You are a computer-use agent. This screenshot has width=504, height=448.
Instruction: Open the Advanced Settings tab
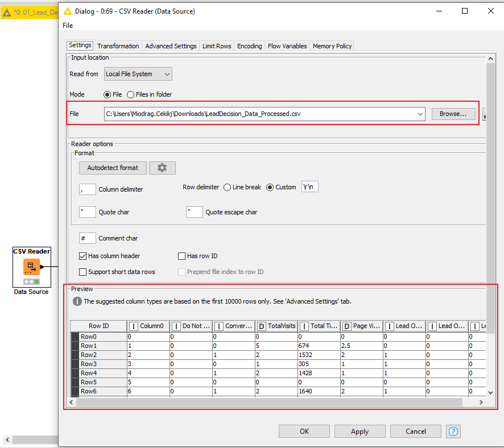(171, 46)
